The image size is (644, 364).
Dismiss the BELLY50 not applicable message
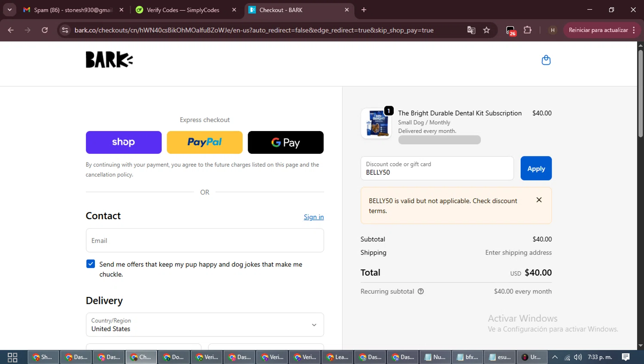click(x=539, y=200)
